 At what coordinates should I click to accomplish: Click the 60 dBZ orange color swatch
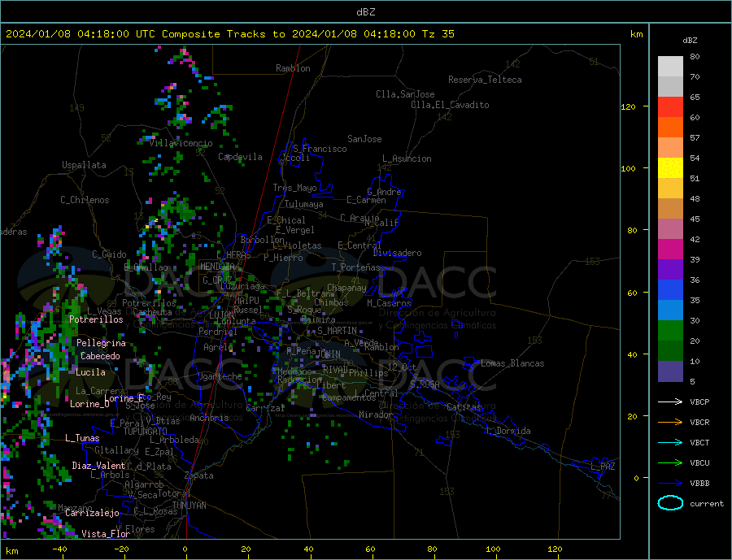(670, 127)
